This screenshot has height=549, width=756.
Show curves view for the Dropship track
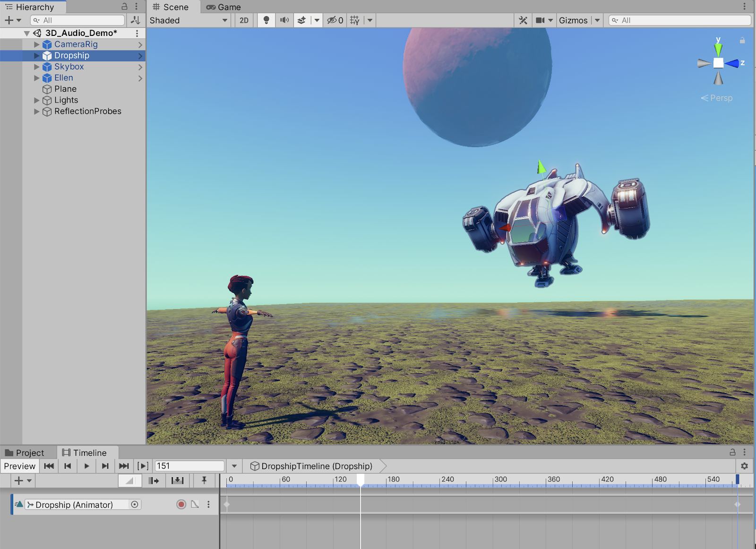click(x=195, y=505)
